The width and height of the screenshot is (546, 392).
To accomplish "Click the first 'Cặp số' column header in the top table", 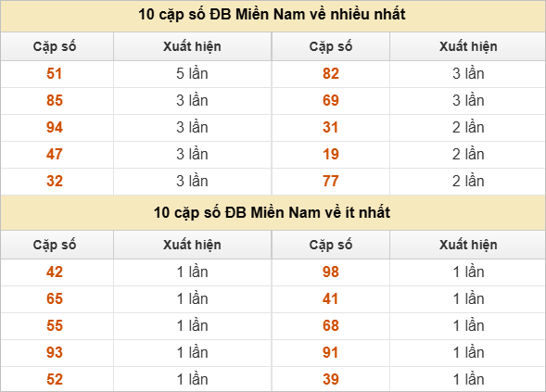I will pyautogui.click(x=55, y=47).
